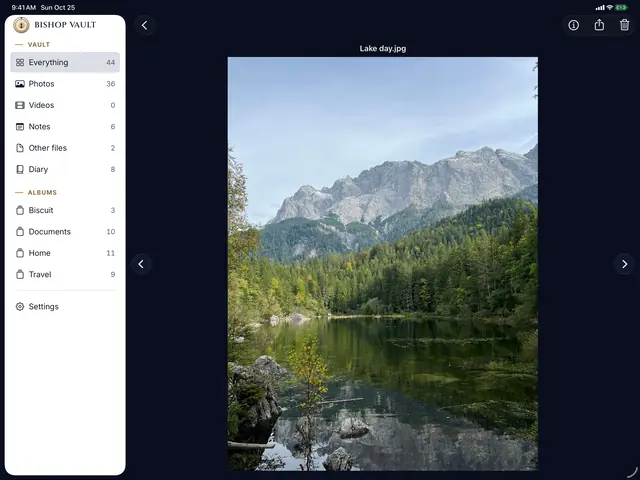Click the battery indicator in status bar
Image resolution: width=640 pixels, height=480 pixels.
tap(622, 7)
